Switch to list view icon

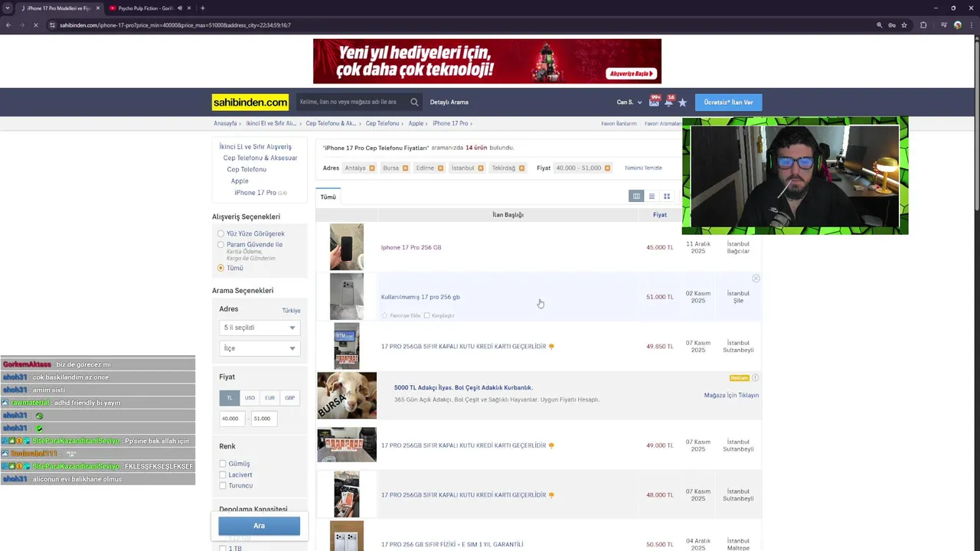click(x=652, y=196)
